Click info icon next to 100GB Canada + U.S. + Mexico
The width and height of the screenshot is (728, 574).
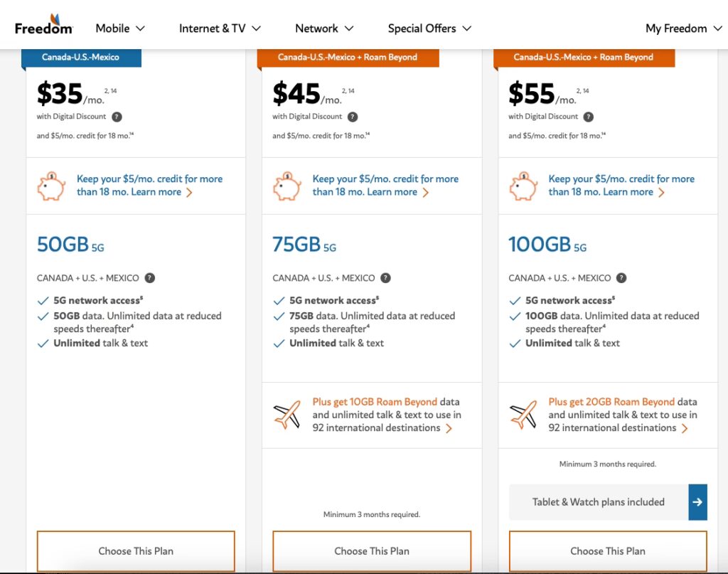621,278
